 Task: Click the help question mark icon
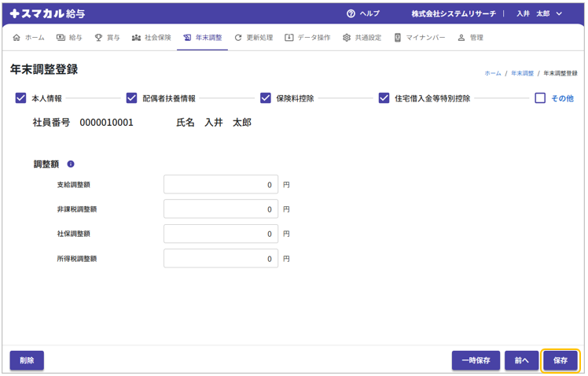tap(351, 13)
